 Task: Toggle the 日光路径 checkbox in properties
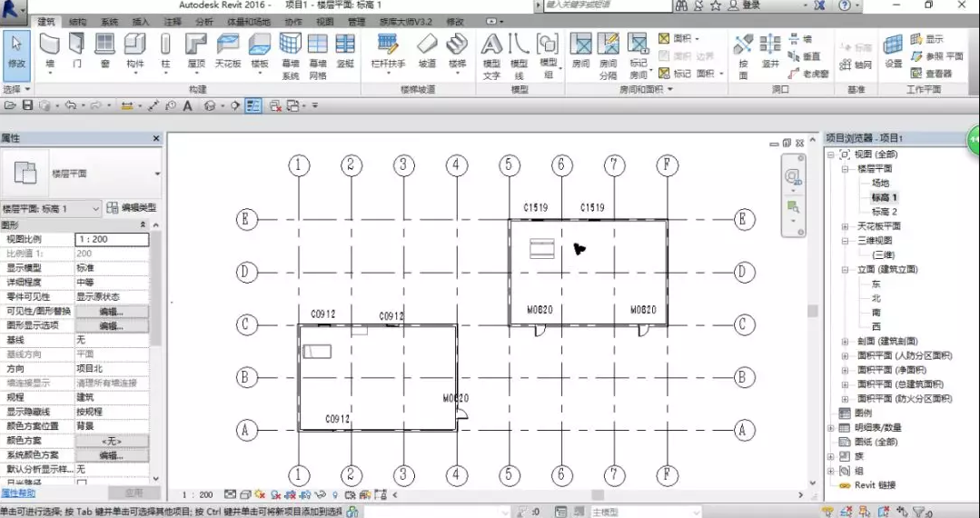coord(82,483)
